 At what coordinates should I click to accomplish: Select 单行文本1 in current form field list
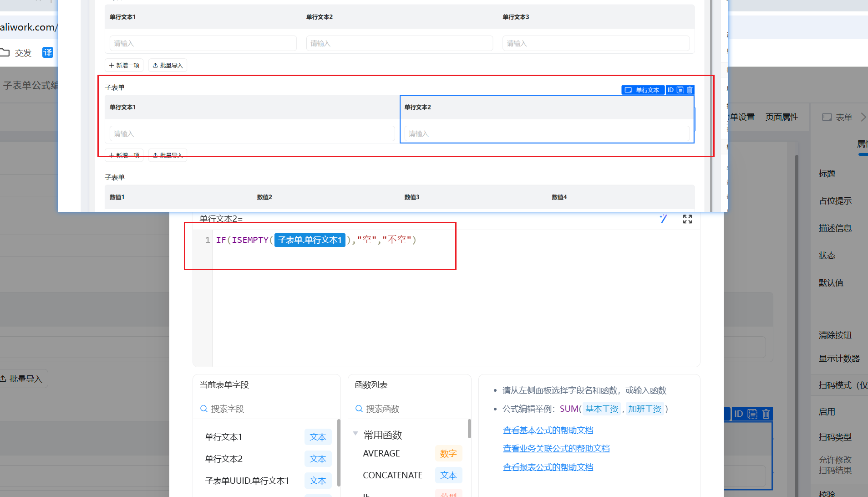tap(268, 437)
